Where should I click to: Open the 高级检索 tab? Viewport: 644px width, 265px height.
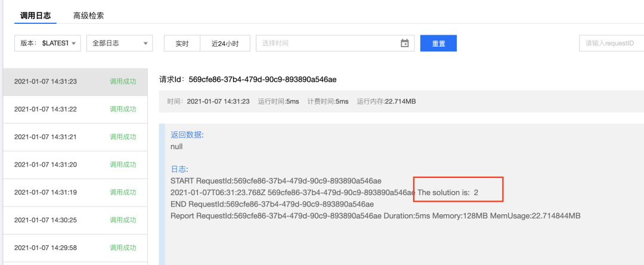click(88, 16)
